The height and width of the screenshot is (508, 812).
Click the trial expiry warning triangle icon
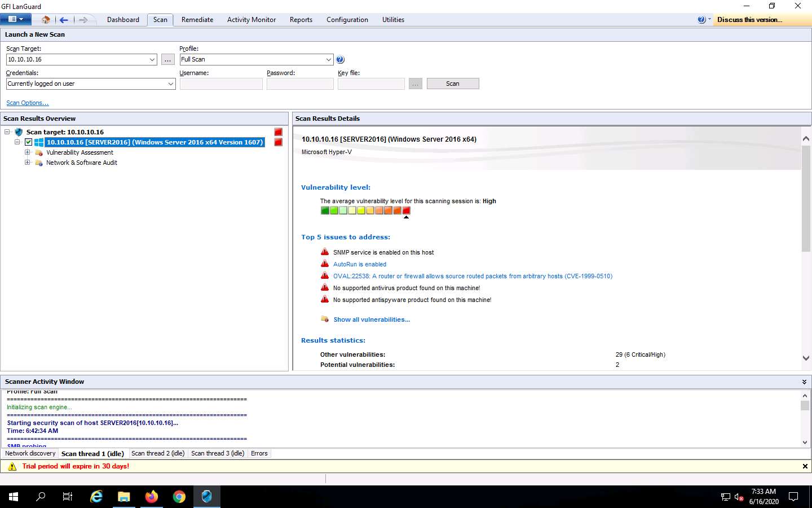tap(12, 467)
